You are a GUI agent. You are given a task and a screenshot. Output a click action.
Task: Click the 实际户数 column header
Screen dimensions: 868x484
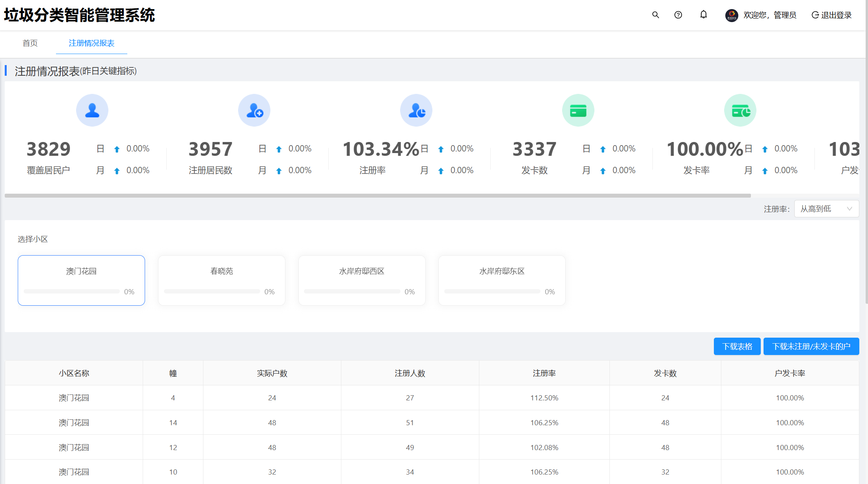click(272, 373)
